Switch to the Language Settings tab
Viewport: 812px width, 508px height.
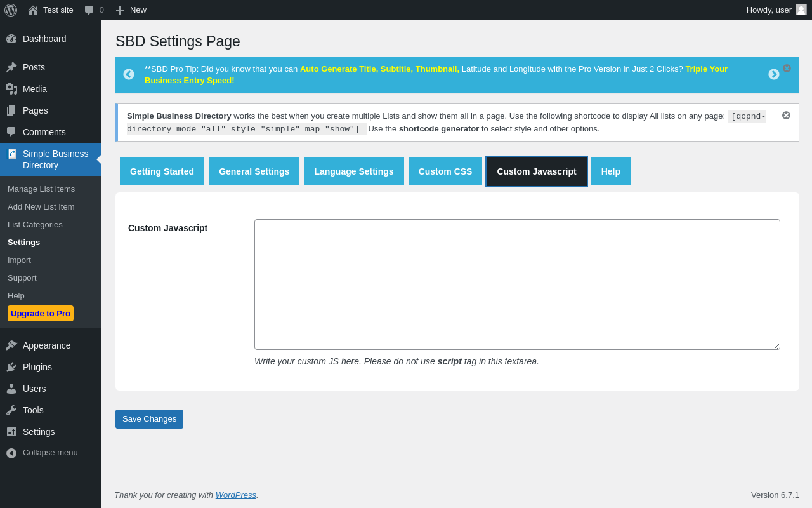[x=354, y=171]
